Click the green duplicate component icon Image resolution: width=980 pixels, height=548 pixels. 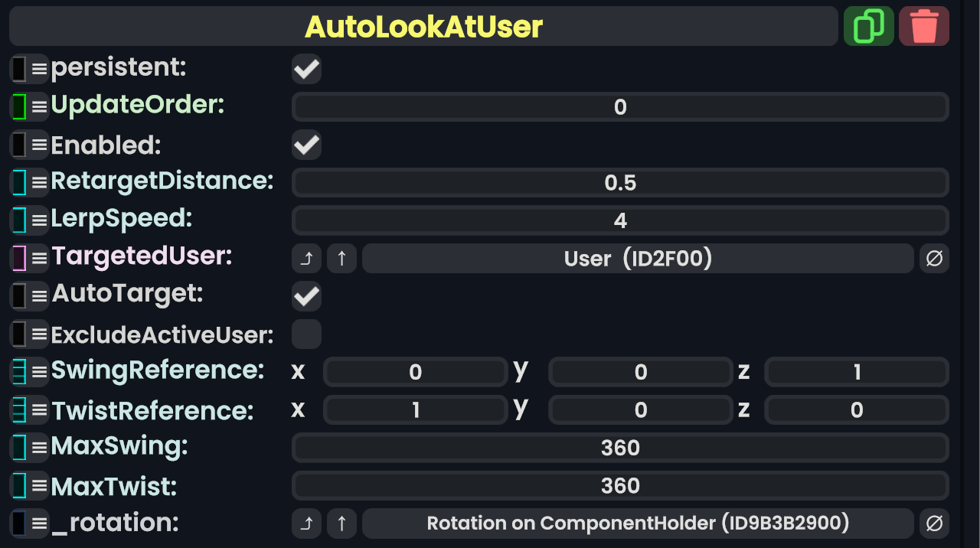click(x=868, y=26)
